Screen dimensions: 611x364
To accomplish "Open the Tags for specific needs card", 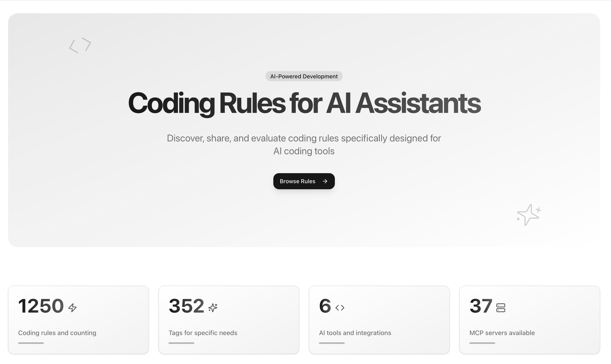I will (229, 320).
